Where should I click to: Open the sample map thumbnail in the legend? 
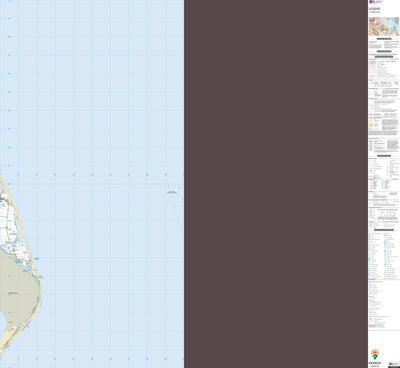[x=384, y=27]
